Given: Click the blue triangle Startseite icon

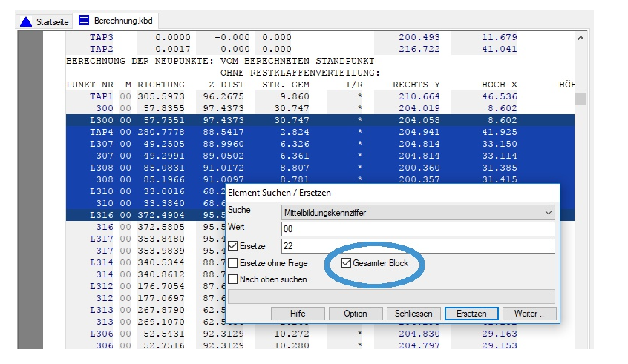Looking at the screenshot, I should (26, 21).
